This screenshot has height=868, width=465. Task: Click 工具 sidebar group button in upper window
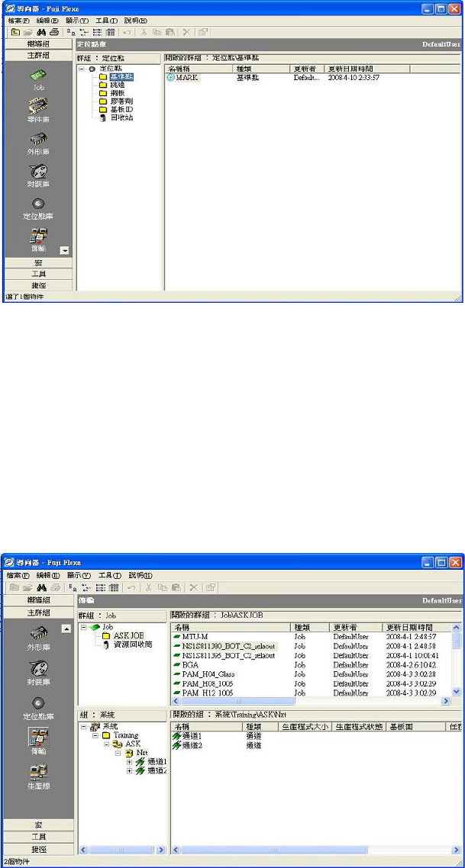point(39,274)
